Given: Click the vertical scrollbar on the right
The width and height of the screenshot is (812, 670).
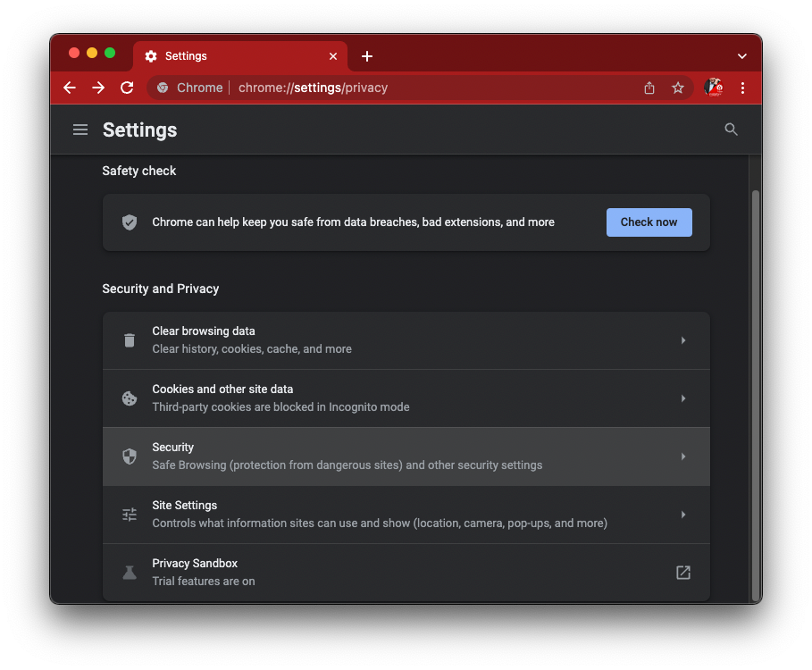Looking at the screenshot, I should [755, 393].
